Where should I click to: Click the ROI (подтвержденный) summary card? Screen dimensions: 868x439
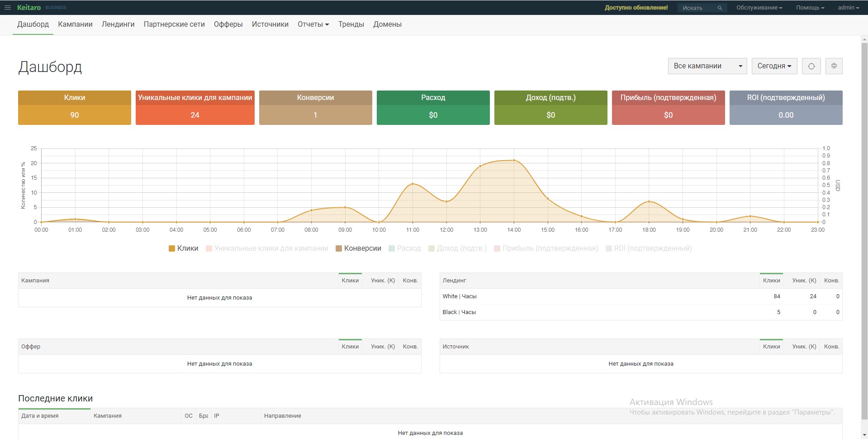786,108
